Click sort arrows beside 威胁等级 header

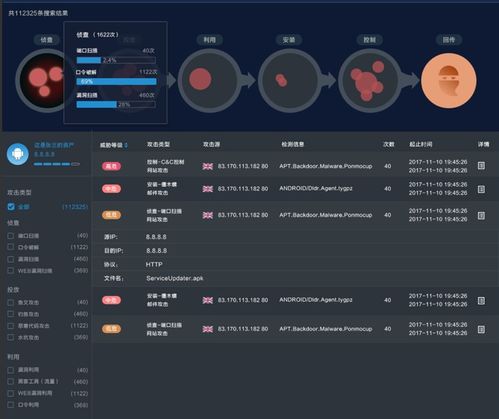[x=126, y=145]
